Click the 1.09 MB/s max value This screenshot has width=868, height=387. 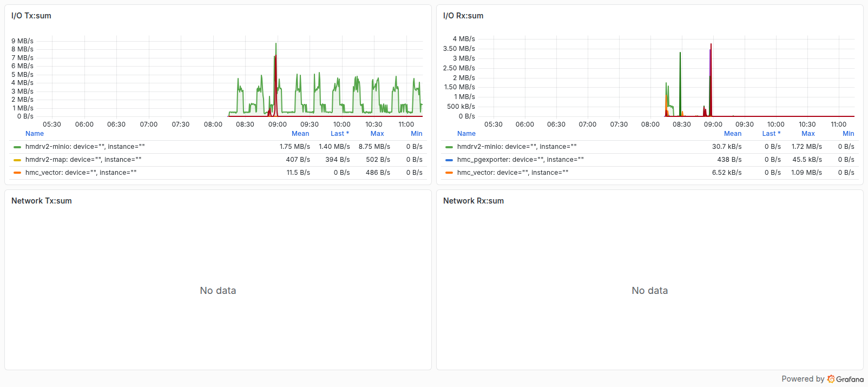[807, 173]
